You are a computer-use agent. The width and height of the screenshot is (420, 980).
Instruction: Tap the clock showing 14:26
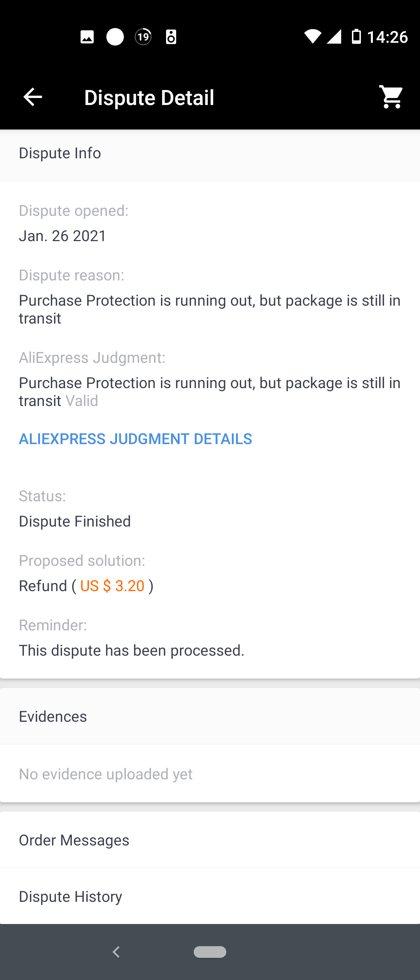387,37
